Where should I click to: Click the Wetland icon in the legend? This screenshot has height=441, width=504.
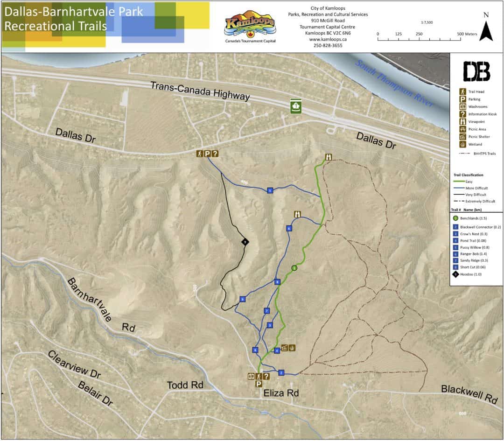coord(463,145)
